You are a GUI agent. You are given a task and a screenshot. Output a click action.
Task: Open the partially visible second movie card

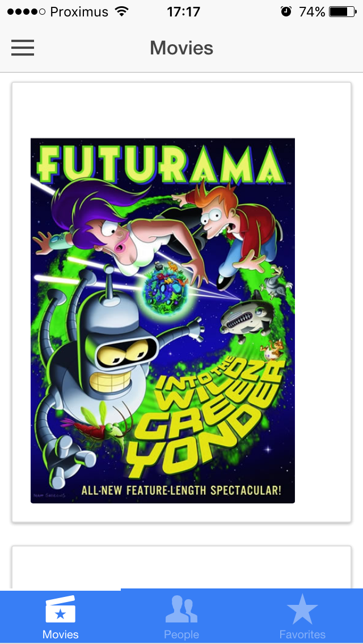(x=181, y=567)
